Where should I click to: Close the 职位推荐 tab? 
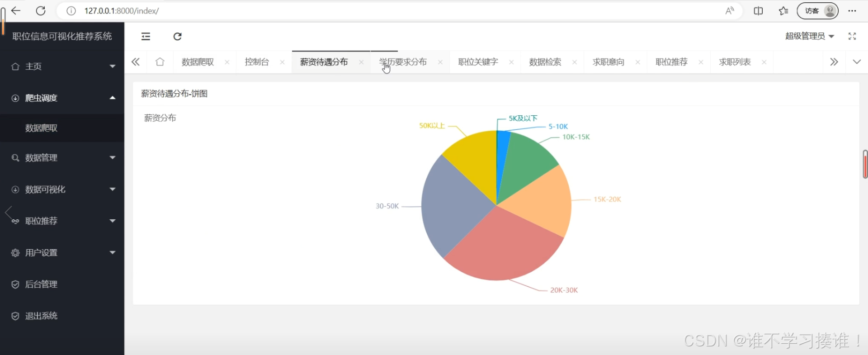tap(701, 62)
